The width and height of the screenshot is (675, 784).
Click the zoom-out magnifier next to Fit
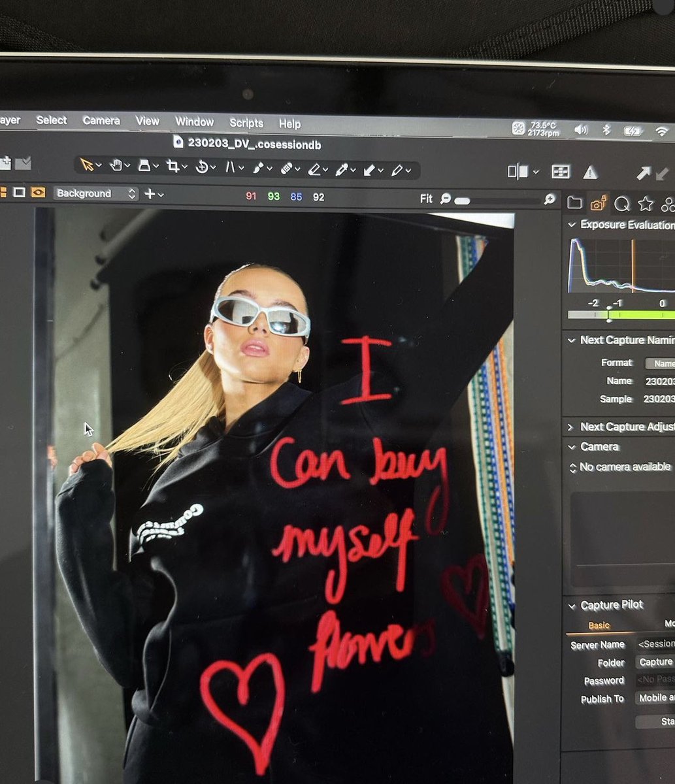446,198
